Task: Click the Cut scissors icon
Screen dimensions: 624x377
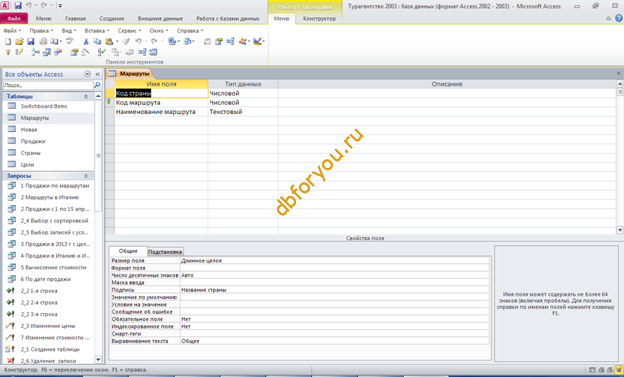Action: [x=86, y=41]
